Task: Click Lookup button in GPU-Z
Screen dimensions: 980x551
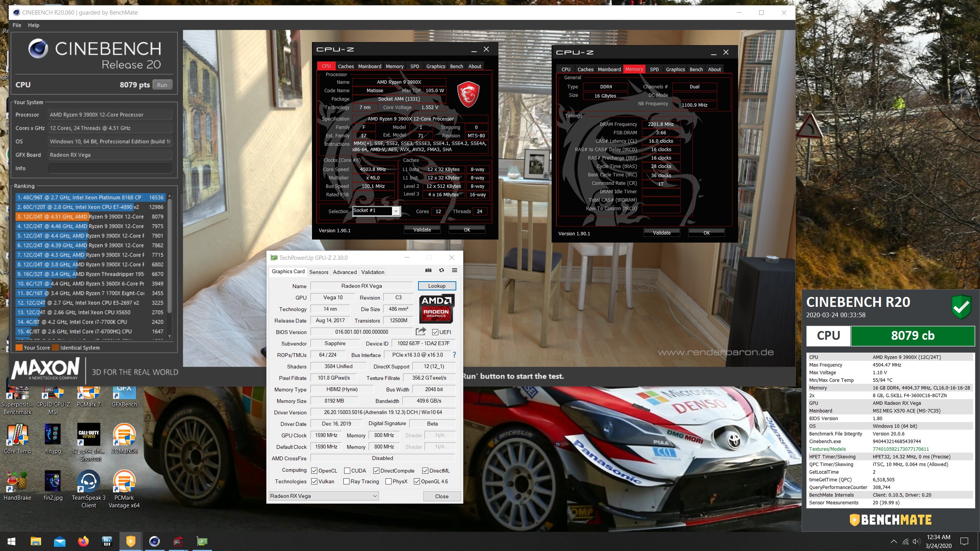Action: pyautogui.click(x=437, y=286)
